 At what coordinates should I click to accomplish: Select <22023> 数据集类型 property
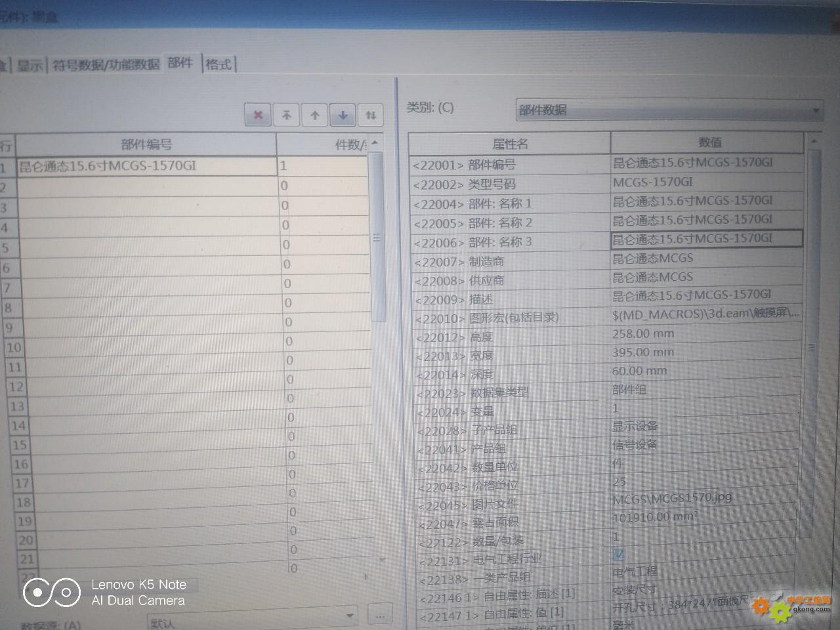(x=513, y=392)
